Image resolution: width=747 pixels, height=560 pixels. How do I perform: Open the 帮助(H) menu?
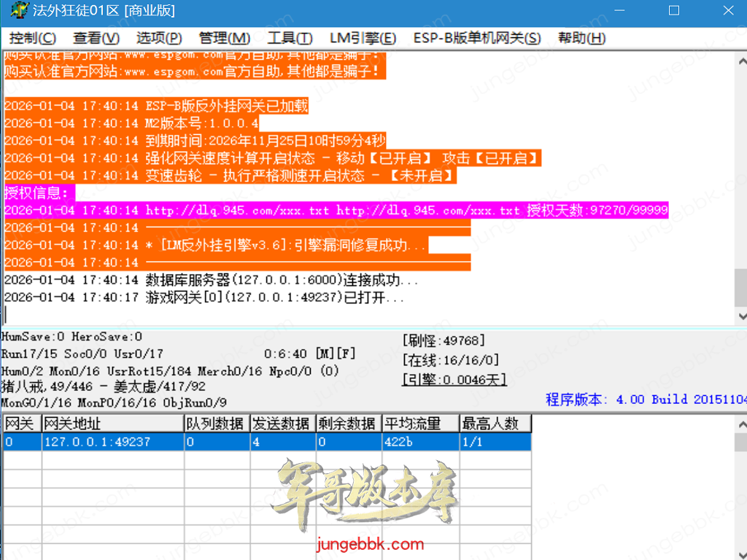pos(581,38)
